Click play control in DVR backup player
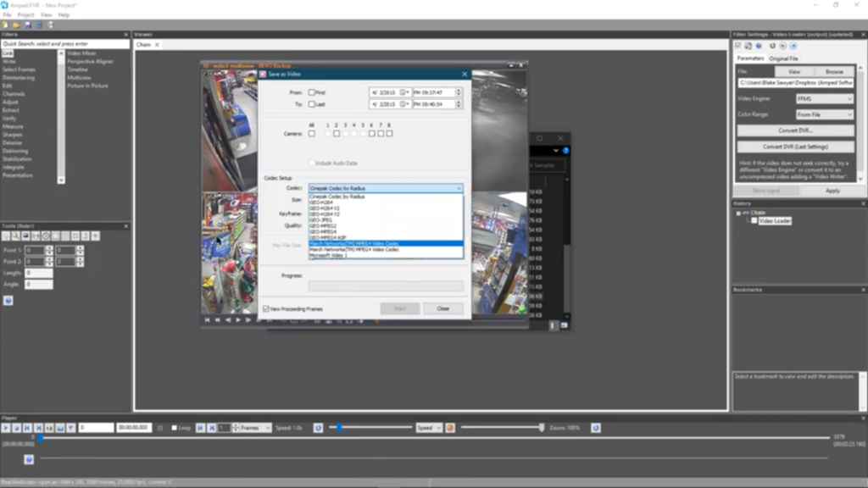 (x=238, y=319)
